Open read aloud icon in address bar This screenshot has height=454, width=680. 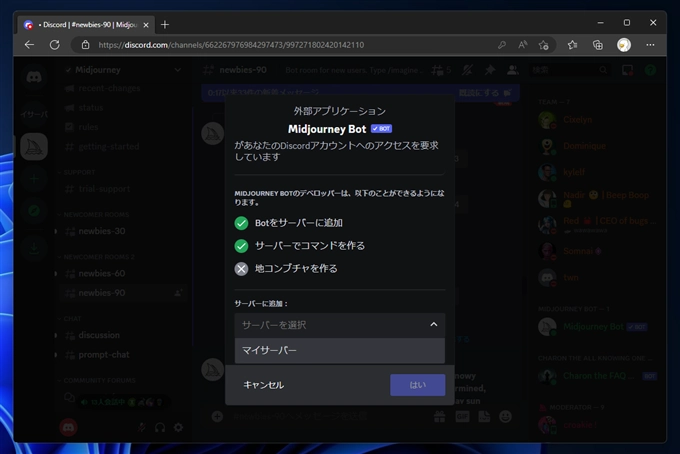(523, 45)
